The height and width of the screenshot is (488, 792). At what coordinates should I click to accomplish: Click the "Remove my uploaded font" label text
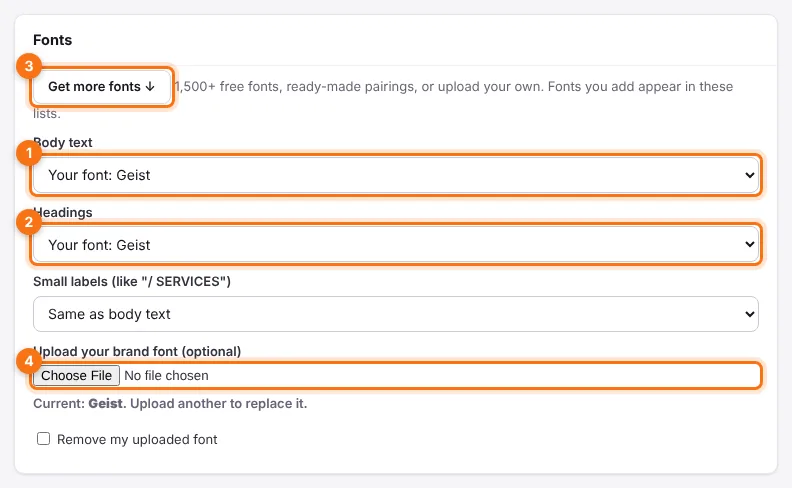tap(137, 440)
